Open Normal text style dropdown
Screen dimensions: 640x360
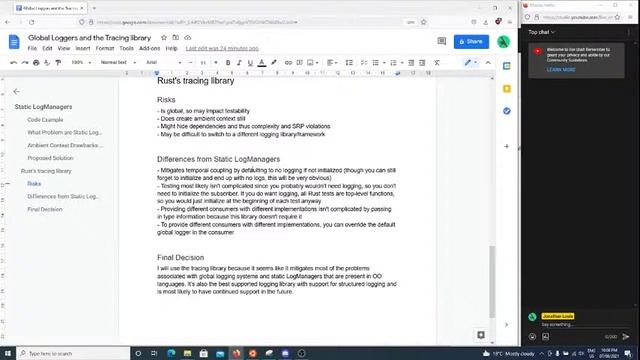pos(118,62)
